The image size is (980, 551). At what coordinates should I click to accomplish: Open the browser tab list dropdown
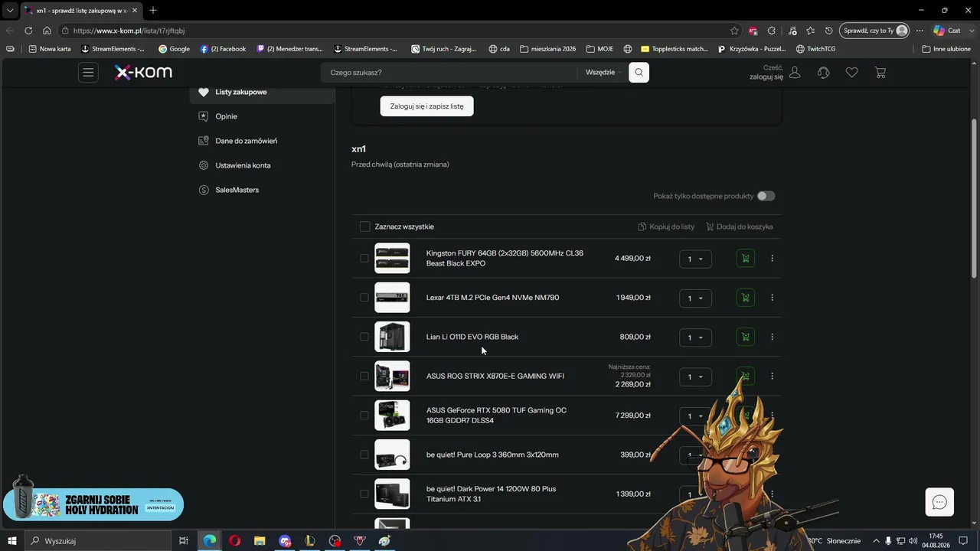(x=10, y=10)
